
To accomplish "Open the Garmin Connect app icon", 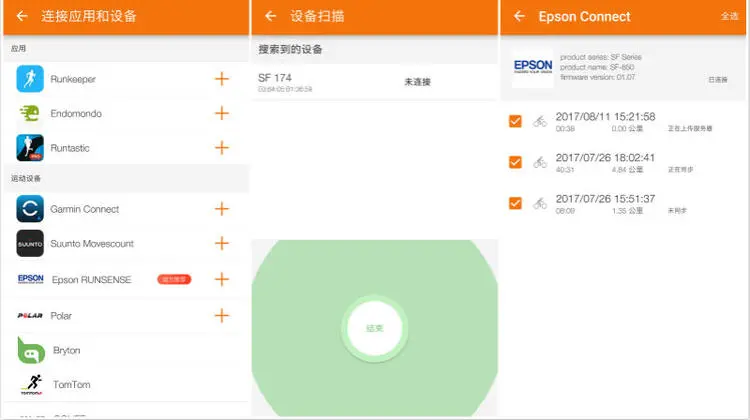I will coord(30,209).
